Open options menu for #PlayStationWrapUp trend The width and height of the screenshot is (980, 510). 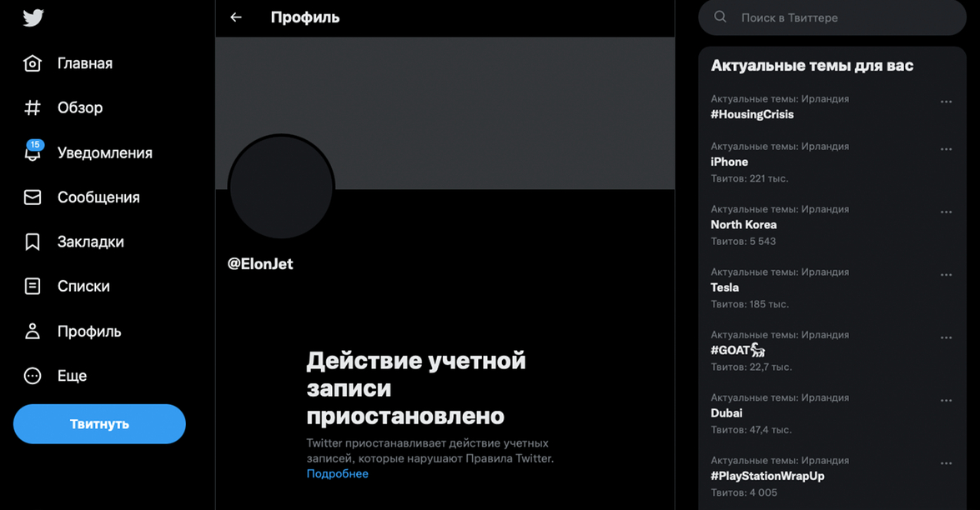click(947, 464)
